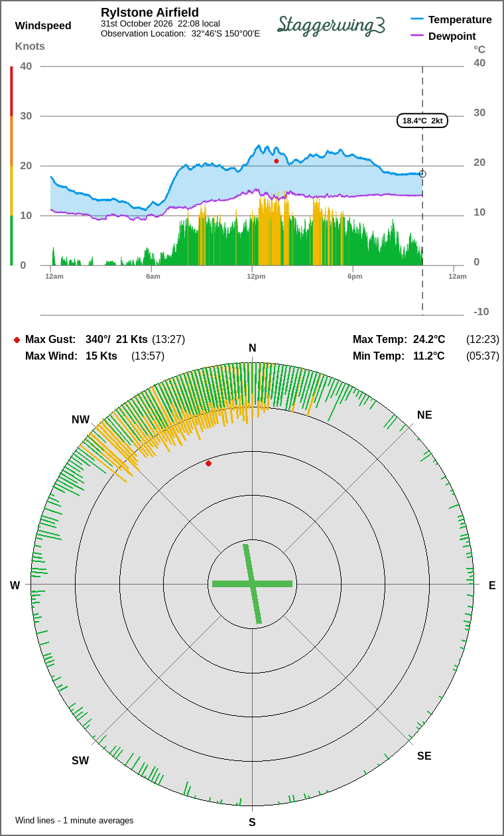The image size is (504, 836).
Task: Click the °C unit label on right axis
Action: [479, 49]
